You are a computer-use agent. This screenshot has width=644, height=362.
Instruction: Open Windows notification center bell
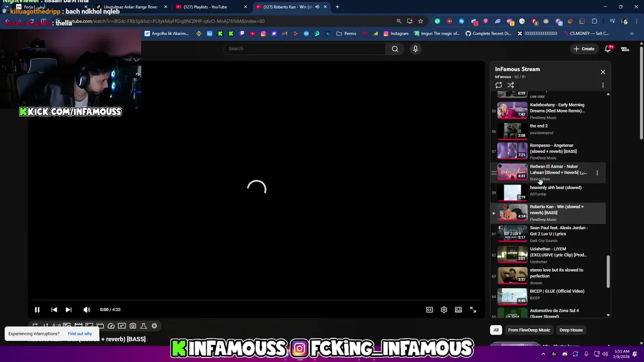coord(636,354)
